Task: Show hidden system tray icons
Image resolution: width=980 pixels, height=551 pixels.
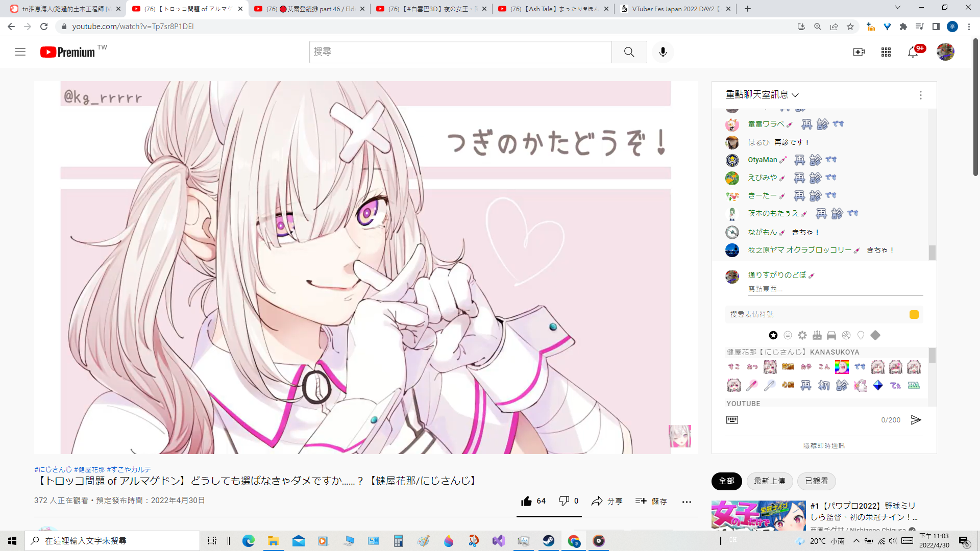Action: pos(856,541)
